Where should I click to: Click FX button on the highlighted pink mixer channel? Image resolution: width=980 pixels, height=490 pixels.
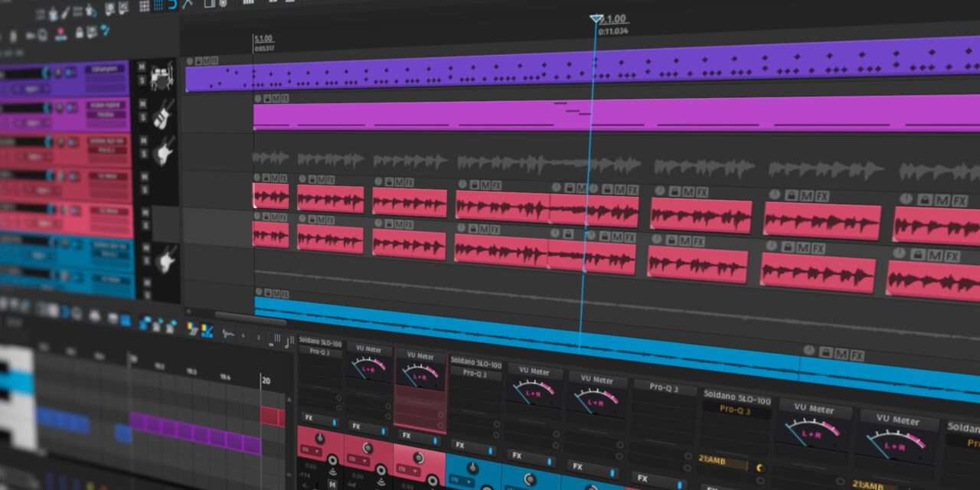[x=420, y=436]
